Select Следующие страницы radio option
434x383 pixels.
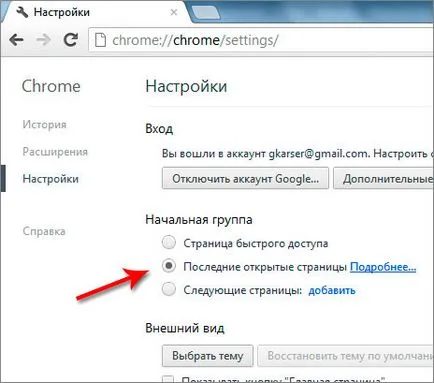coord(169,289)
